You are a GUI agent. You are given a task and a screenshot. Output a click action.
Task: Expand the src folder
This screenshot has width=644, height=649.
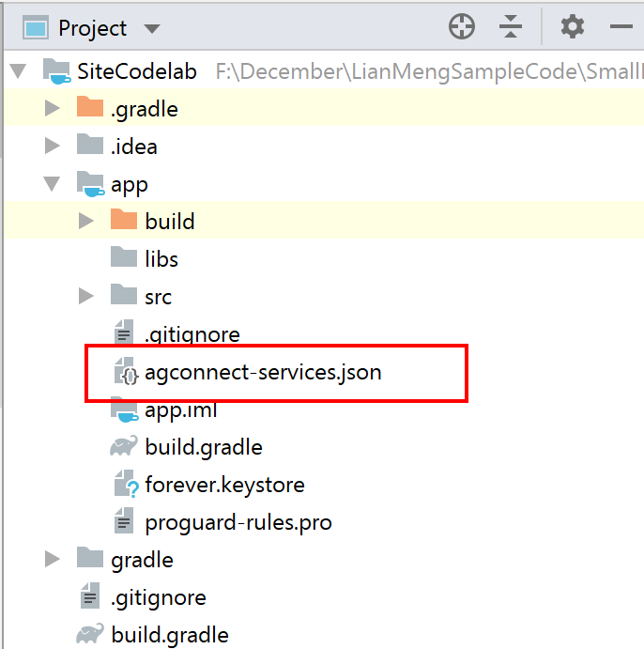[x=86, y=297]
